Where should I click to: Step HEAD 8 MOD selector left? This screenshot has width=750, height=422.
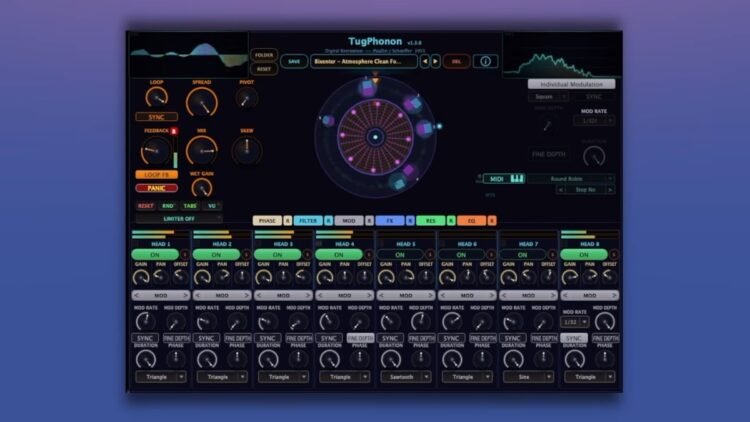click(x=565, y=296)
